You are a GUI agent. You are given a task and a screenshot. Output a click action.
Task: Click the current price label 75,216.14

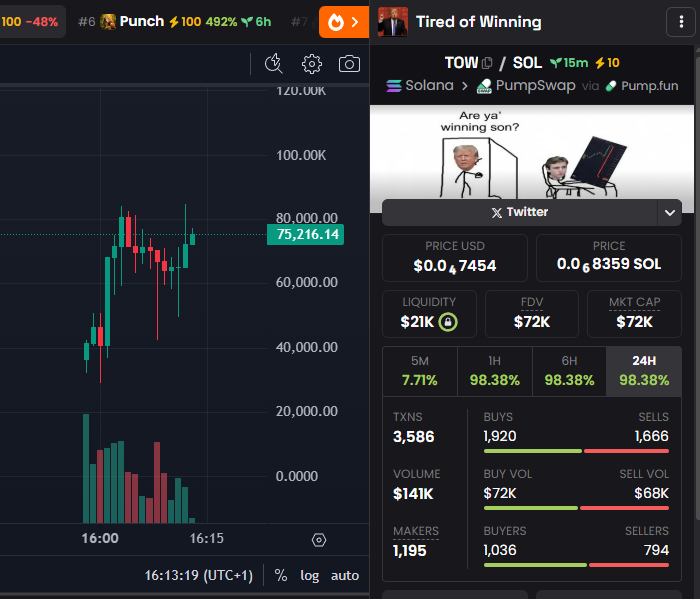[305, 234]
